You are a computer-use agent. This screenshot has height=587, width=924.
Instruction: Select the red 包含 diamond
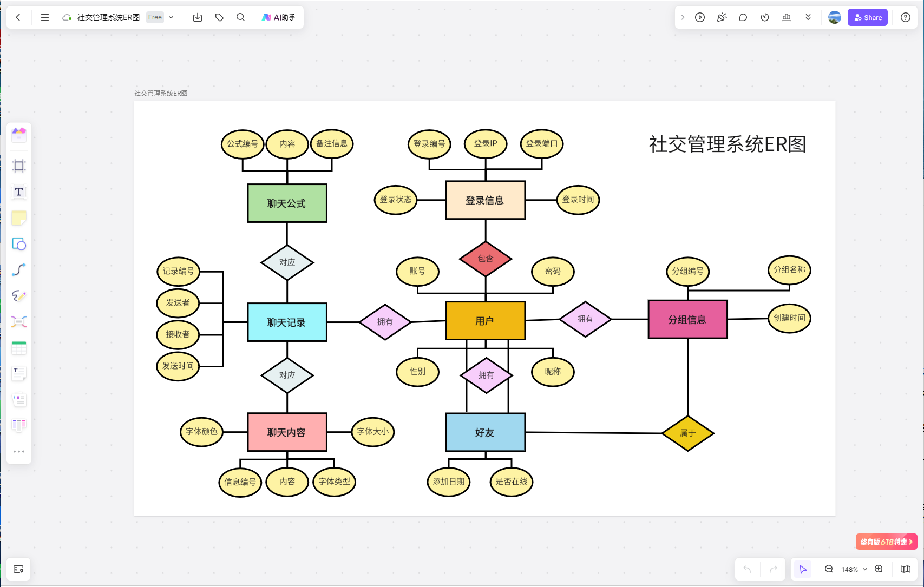(486, 259)
